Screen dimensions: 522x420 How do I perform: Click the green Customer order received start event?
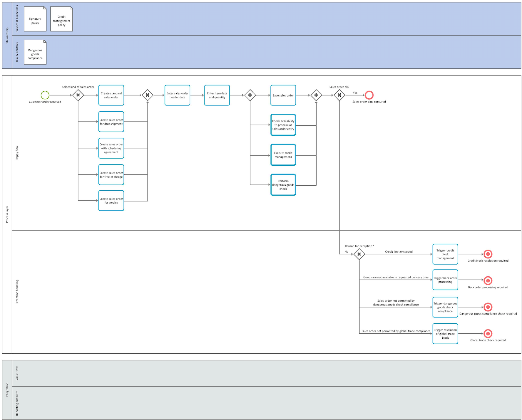[x=45, y=95]
